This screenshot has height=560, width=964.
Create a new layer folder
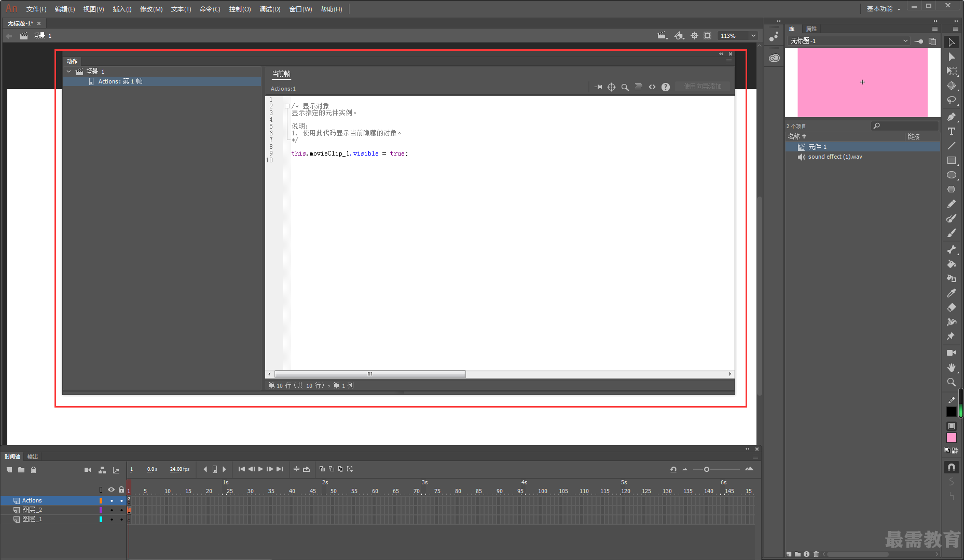tap(21, 470)
